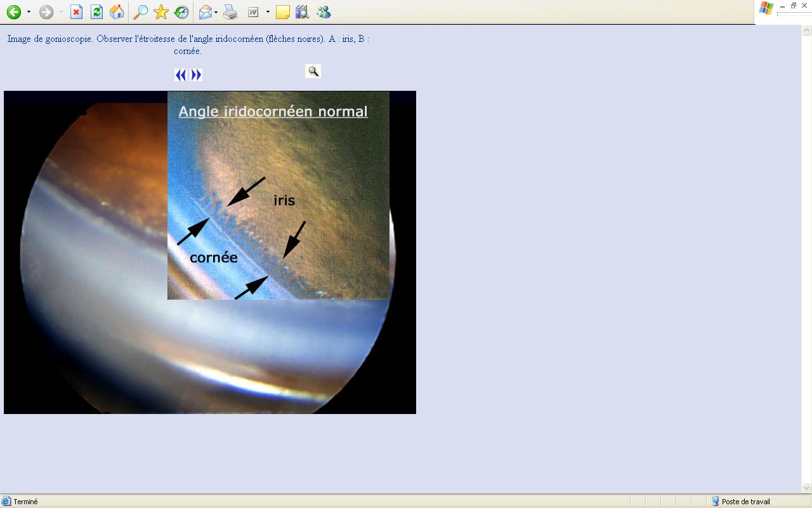Stop loading with the red X page icon

(x=76, y=12)
